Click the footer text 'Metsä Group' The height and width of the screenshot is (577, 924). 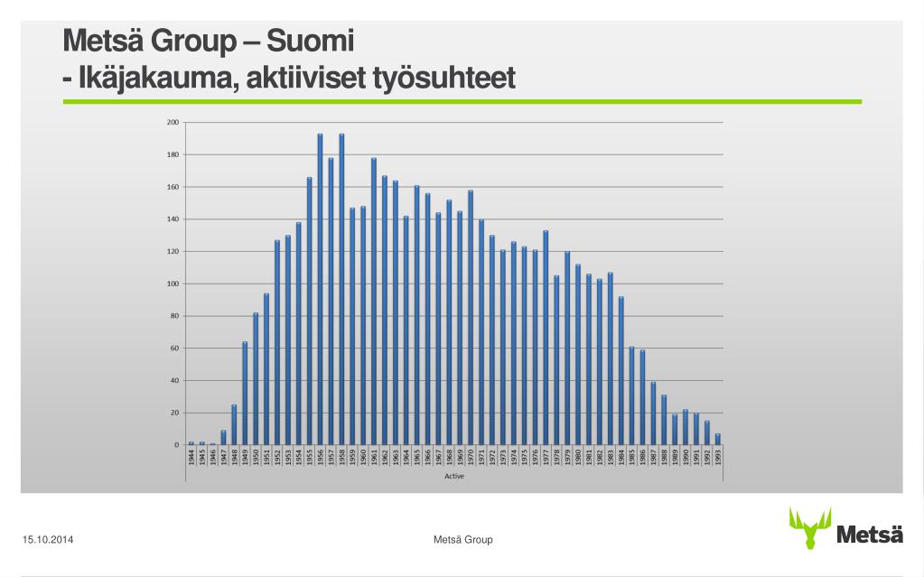[462, 539]
